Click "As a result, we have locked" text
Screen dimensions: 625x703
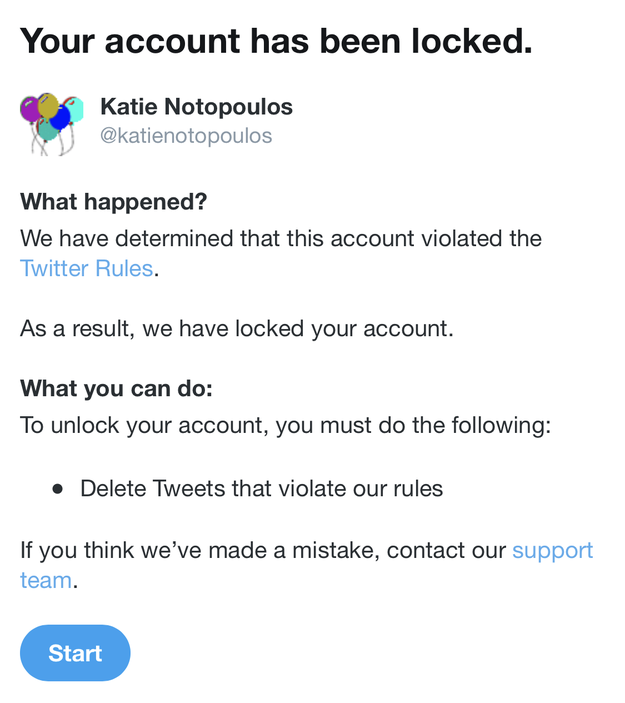[237, 329]
